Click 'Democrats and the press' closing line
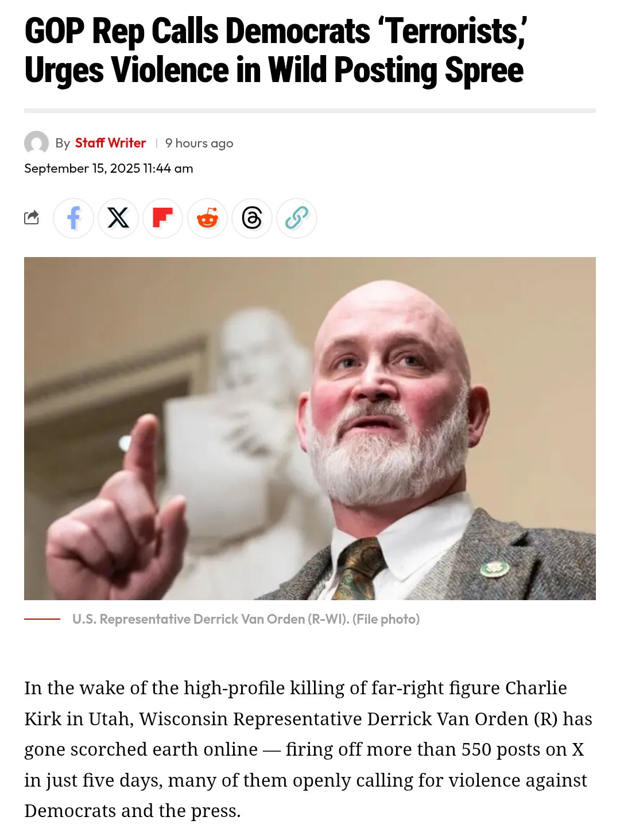 click(133, 811)
